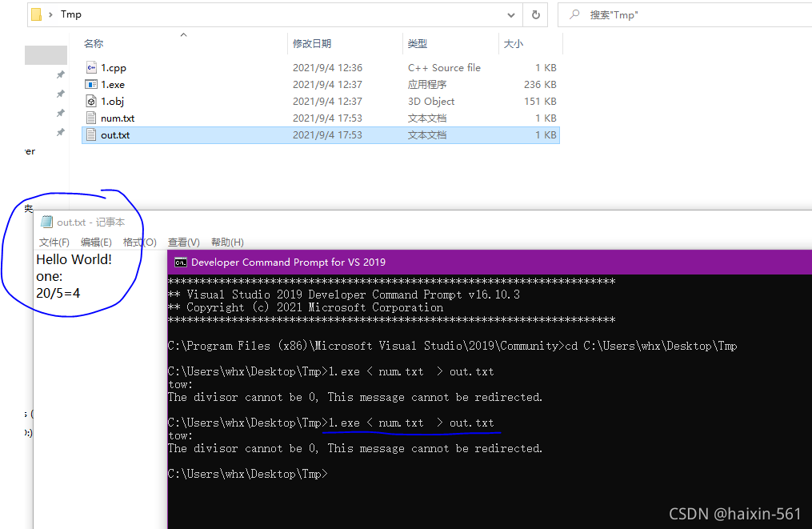Image resolution: width=812 pixels, height=529 pixels.
Task: Select the out.txt file name
Action: pyautogui.click(x=115, y=134)
